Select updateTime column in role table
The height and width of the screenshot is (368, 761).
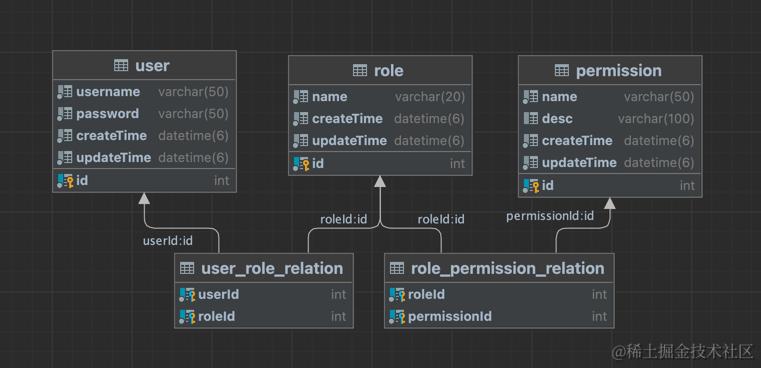pyautogui.click(x=350, y=141)
